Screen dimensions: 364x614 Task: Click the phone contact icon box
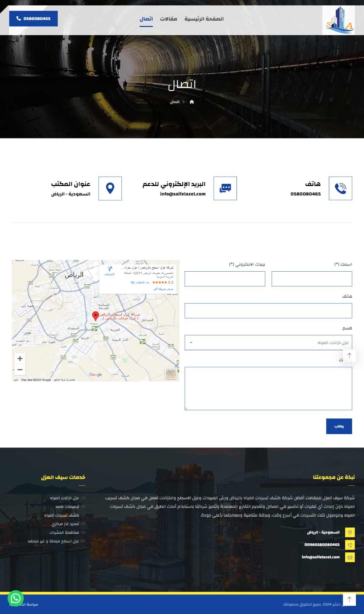pos(340,188)
